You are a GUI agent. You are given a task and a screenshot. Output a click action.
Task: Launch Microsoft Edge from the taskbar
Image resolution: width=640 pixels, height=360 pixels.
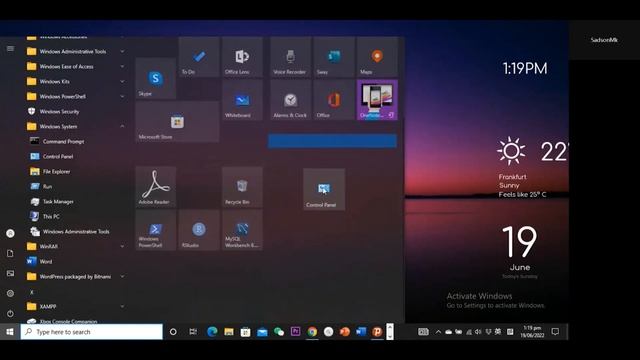(x=212, y=332)
